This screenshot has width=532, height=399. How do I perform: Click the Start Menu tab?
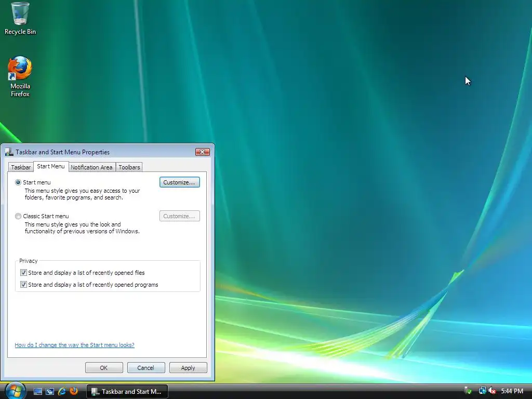click(x=51, y=166)
